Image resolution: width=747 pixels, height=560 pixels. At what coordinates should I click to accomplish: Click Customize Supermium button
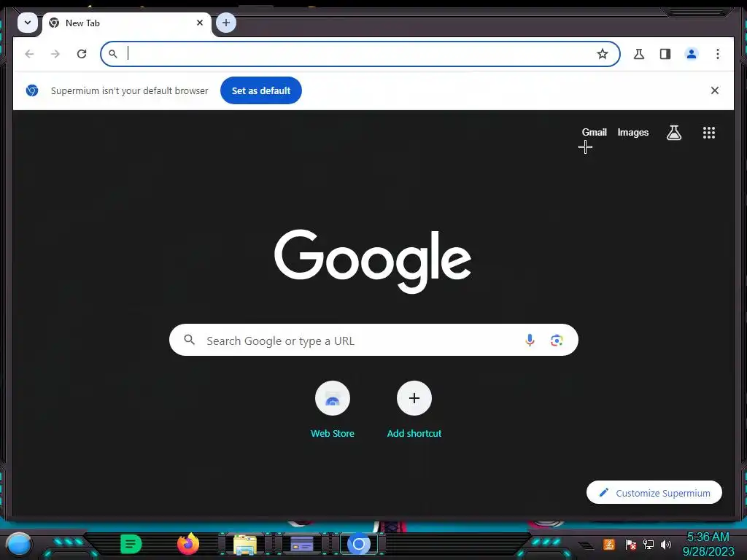pyautogui.click(x=654, y=492)
